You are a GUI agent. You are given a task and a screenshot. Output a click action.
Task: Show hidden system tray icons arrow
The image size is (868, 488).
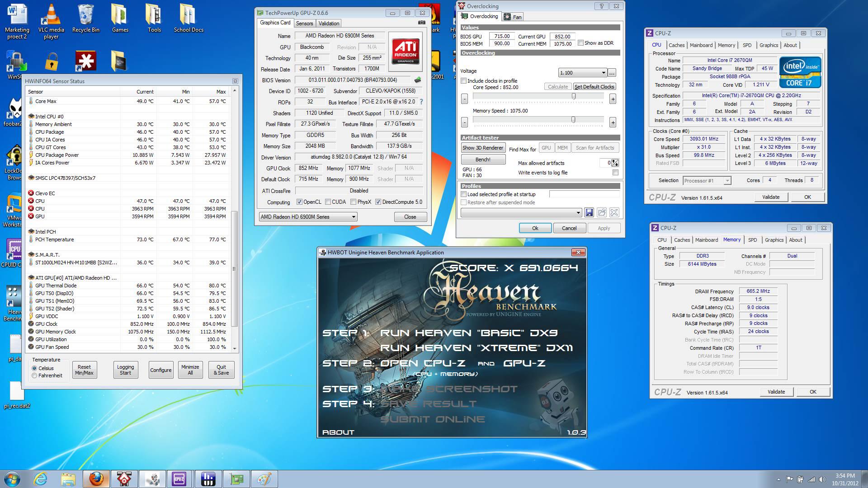pyautogui.click(x=778, y=479)
